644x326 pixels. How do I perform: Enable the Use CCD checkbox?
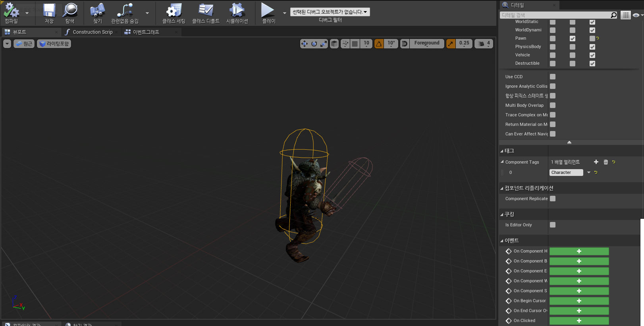point(553,77)
